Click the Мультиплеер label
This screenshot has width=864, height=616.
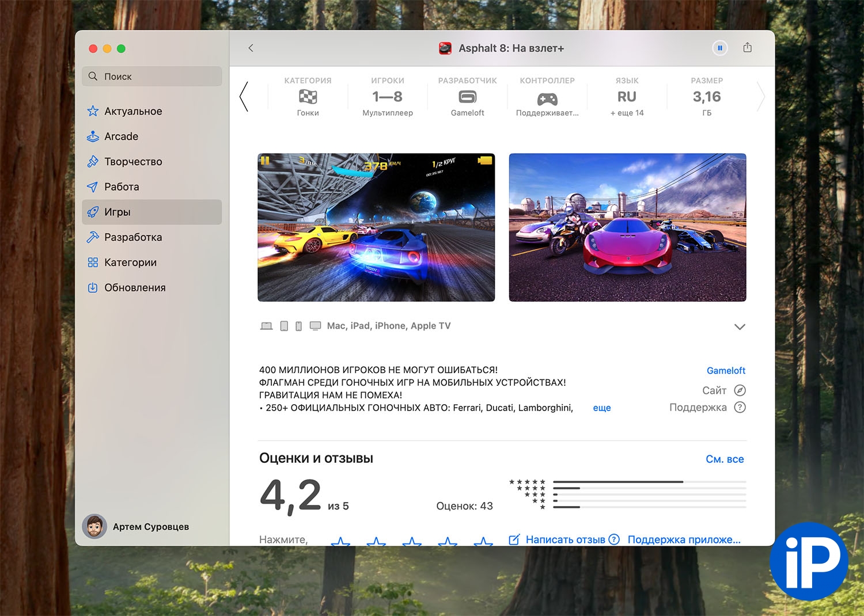point(388,113)
